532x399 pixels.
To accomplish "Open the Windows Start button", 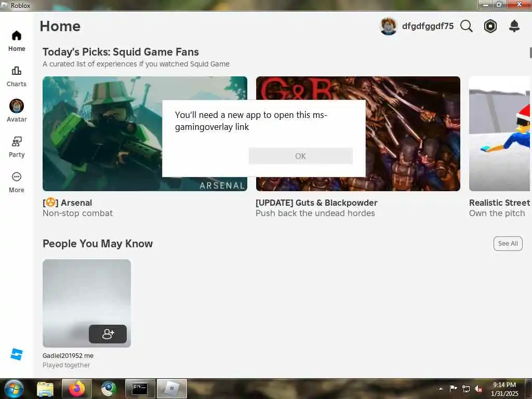I will tap(14, 389).
